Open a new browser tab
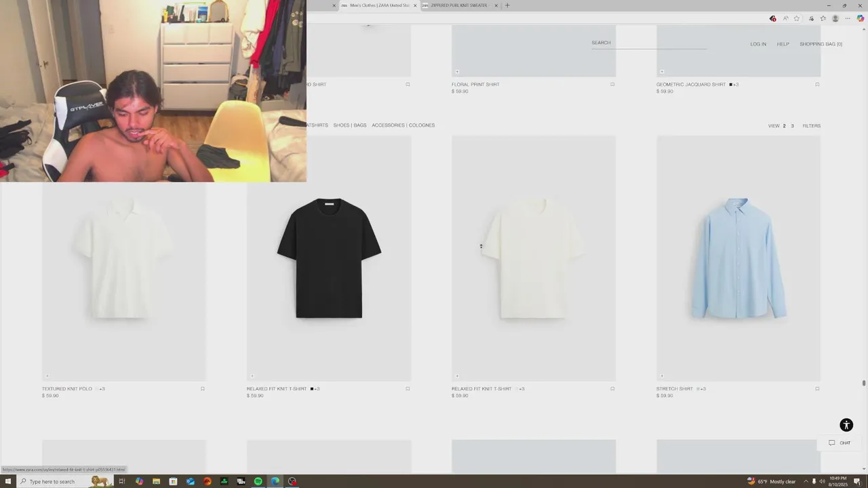Viewport: 868px width, 488px height. 507,5
